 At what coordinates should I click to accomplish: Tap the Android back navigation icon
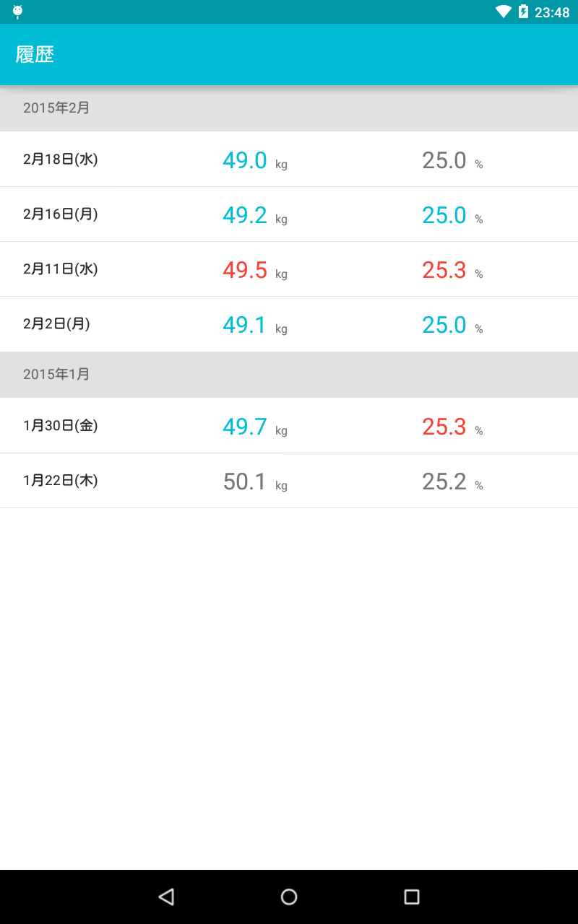pyautogui.click(x=166, y=897)
